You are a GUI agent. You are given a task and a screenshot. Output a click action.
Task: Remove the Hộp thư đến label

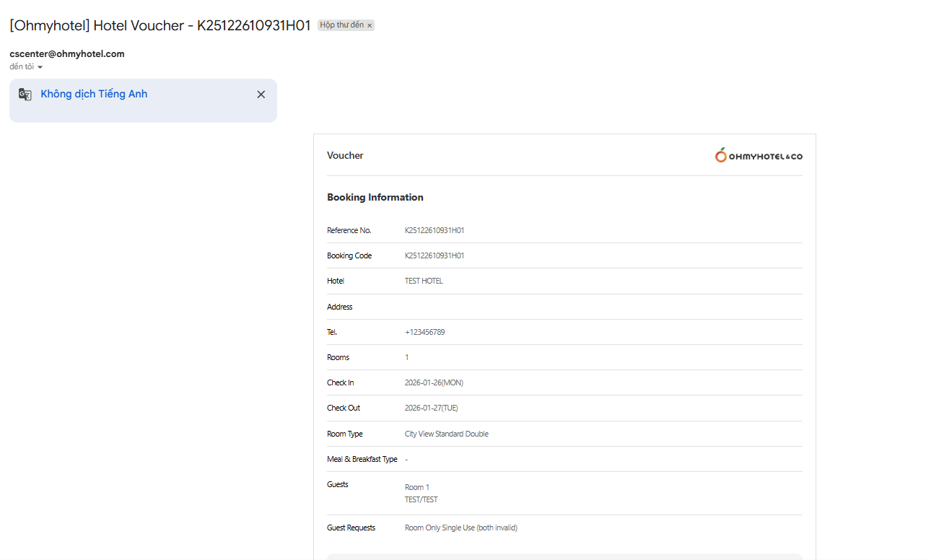[x=370, y=25]
